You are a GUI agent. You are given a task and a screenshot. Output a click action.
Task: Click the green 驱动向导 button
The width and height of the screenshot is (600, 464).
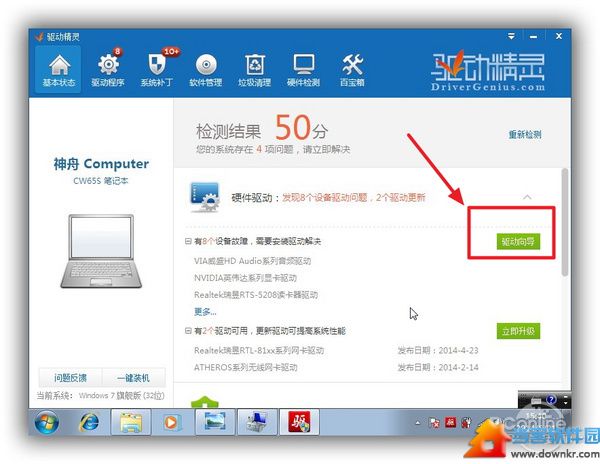(518, 242)
